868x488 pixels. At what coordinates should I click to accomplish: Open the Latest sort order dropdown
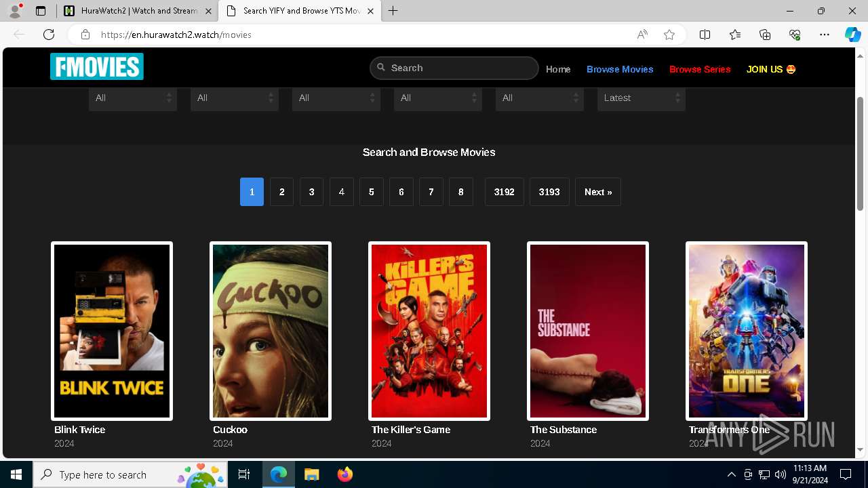[642, 98]
